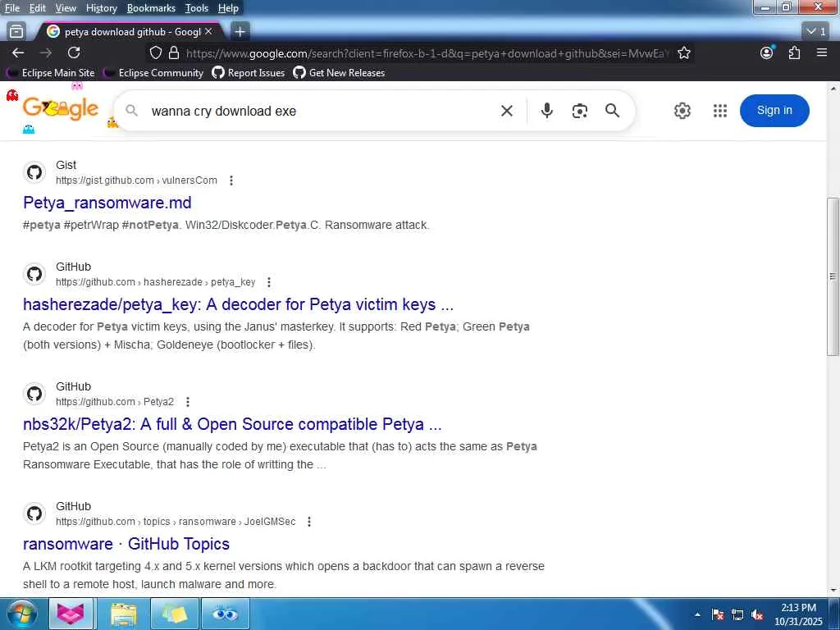Open Report Issues bookmark
The width and height of the screenshot is (840, 630).
249,73
